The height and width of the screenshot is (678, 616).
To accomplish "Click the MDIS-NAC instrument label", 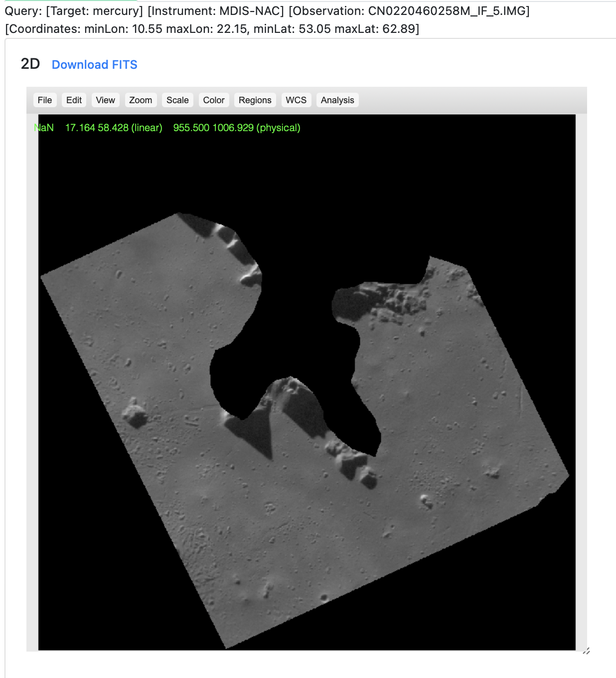I will tap(216, 11).
